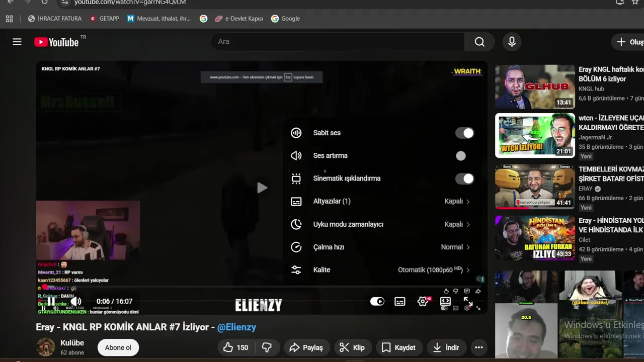Click the Kalite sliders icon
Viewport: 644px width, 362px height.
click(296, 270)
